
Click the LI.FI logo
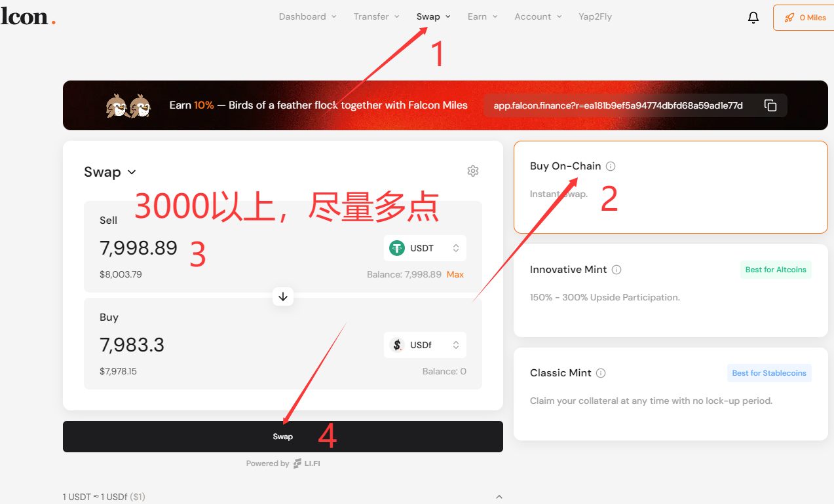coord(307,463)
